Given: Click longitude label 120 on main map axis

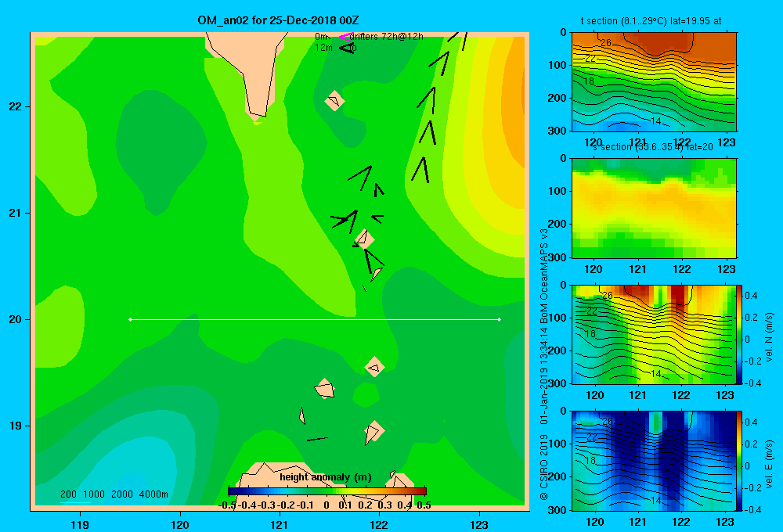Looking at the screenshot, I should pos(180,524).
